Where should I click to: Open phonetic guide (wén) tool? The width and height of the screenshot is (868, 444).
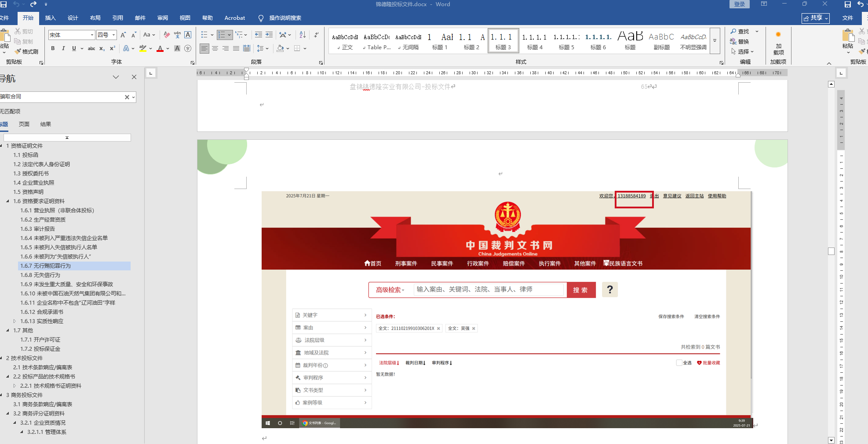[x=177, y=35]
